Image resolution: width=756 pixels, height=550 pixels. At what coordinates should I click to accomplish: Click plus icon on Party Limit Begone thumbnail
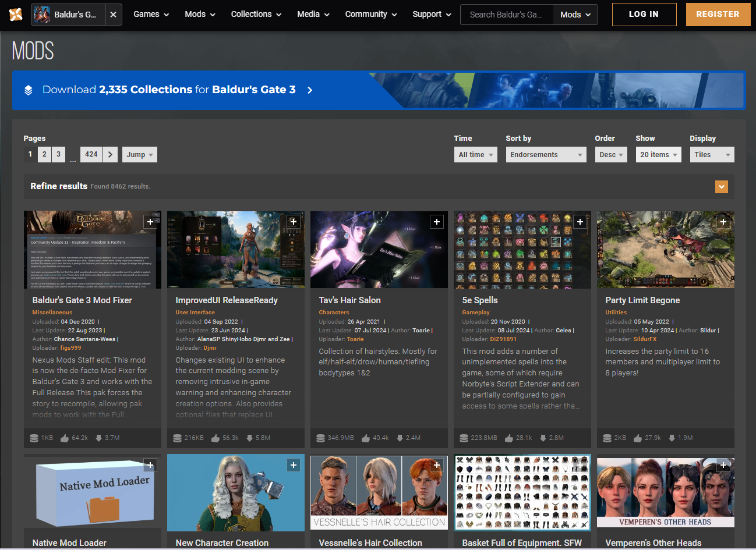(723, 222)
